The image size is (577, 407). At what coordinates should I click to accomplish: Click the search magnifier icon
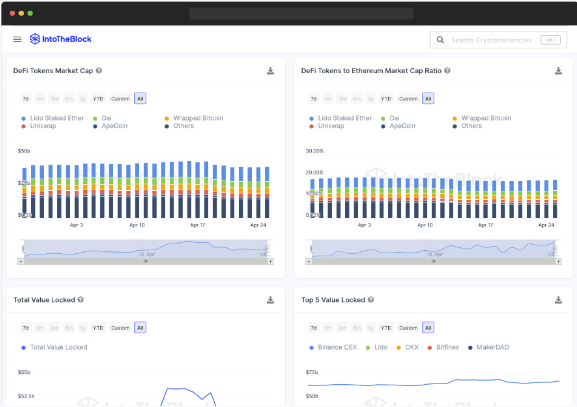[x=440, y=40]
